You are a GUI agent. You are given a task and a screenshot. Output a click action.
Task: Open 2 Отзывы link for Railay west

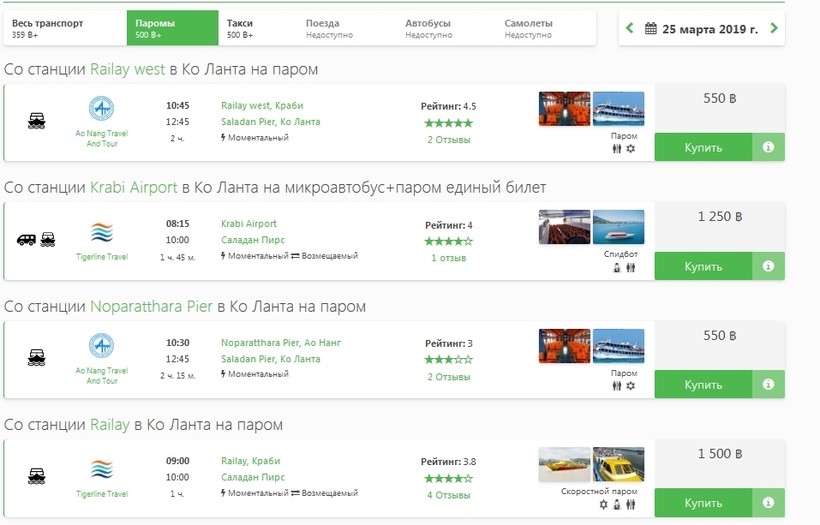click(x=449, y=140)
